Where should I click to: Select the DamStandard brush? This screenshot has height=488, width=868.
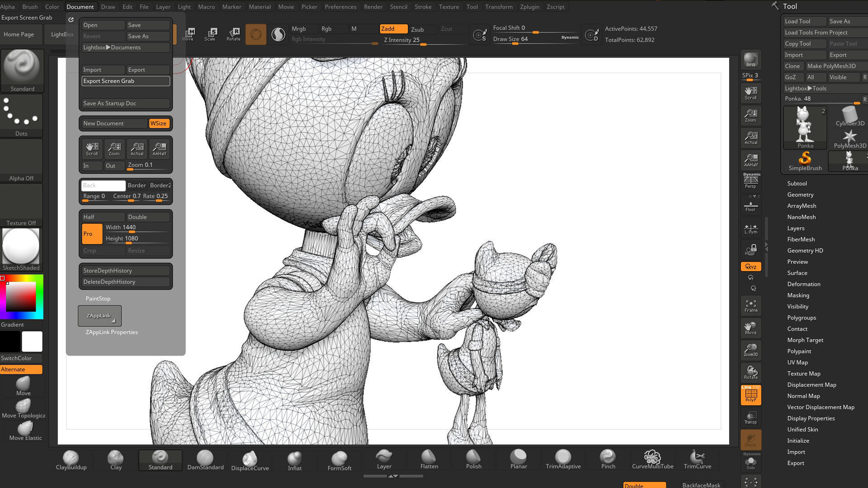tap(205, 460)
